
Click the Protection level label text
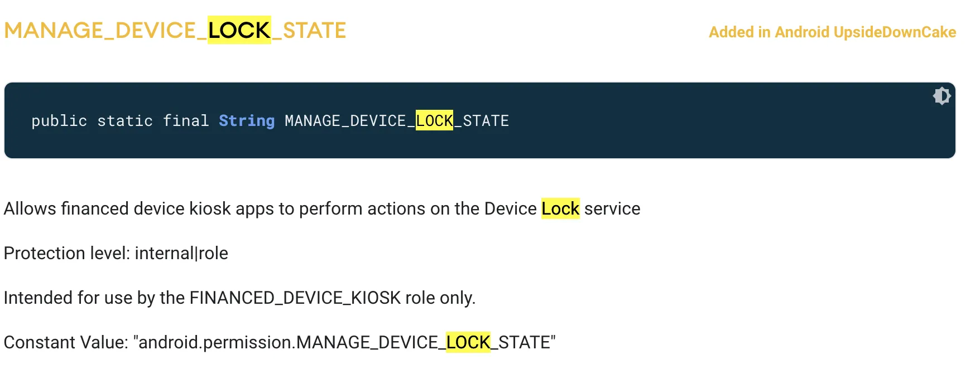67,253
